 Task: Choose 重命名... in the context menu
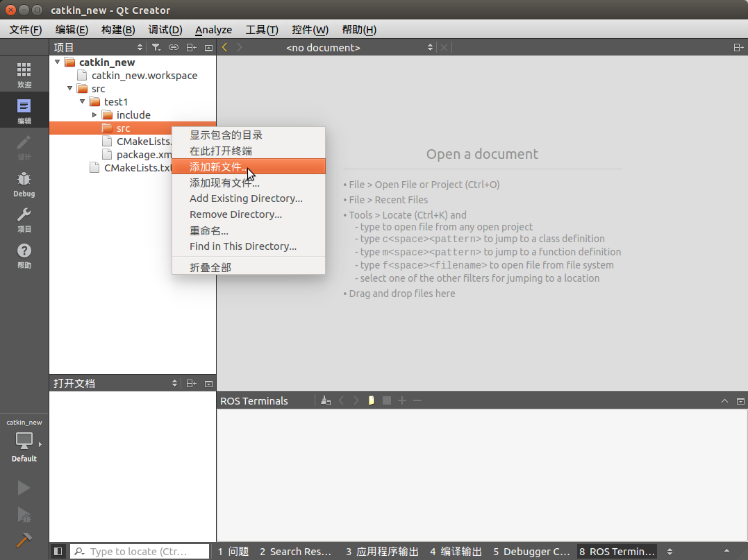pos(249,230)
